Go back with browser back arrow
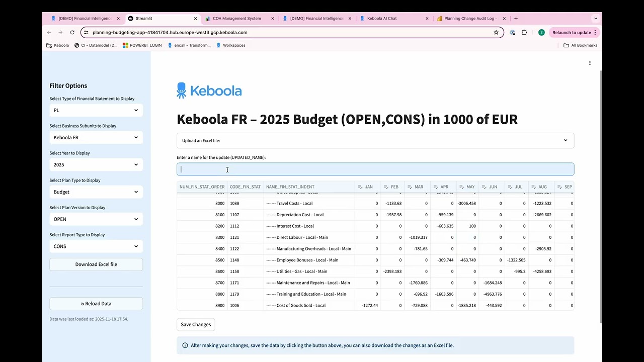This screenshot has width=644, height=362. click(x=49, y=32)
